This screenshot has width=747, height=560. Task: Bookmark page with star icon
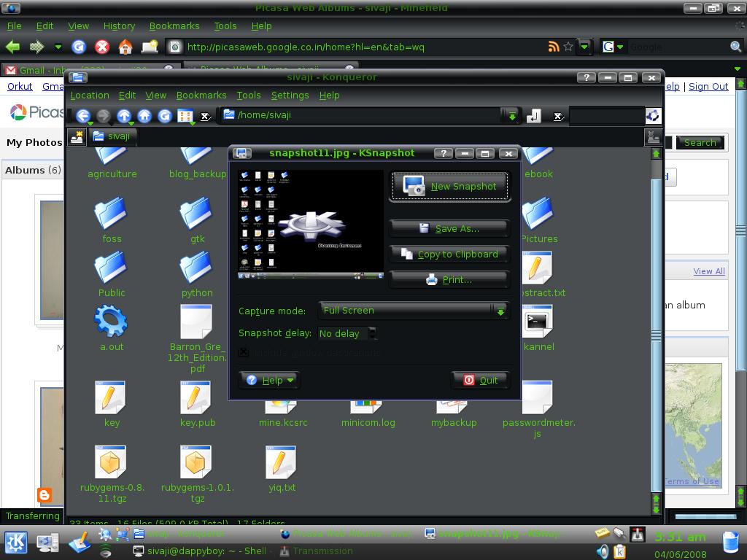coord(568,47)
